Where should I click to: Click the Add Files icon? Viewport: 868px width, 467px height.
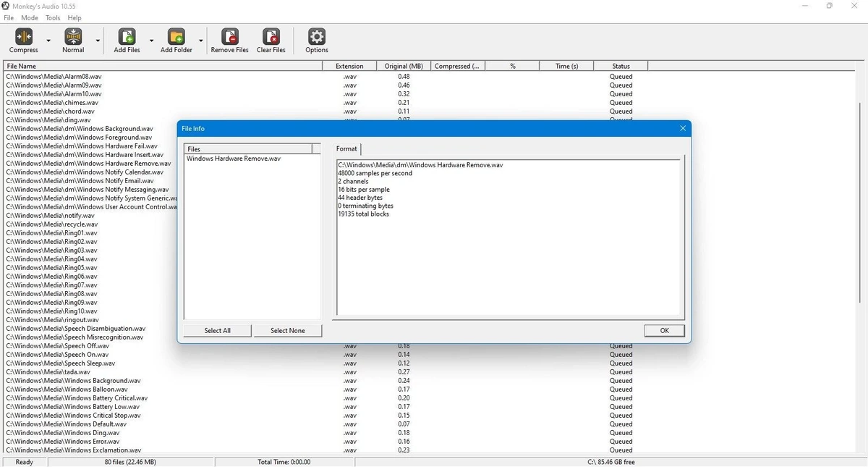[x=127, y=36]
